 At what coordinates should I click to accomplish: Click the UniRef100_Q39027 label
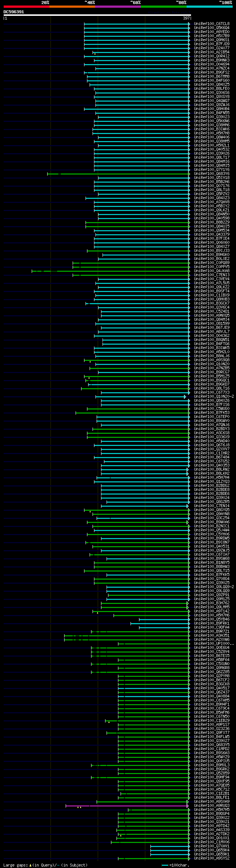[212, 741]
